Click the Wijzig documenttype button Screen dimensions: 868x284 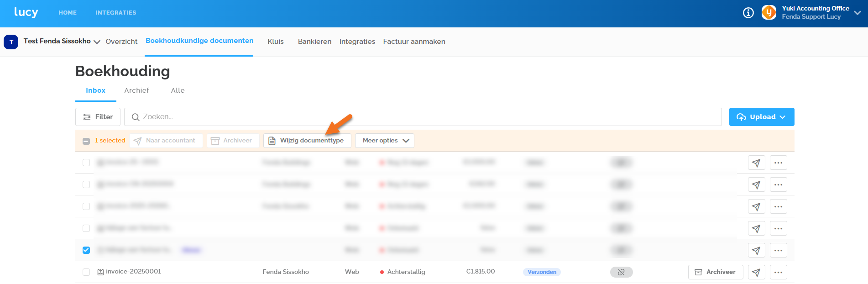[x=307, y=141]
